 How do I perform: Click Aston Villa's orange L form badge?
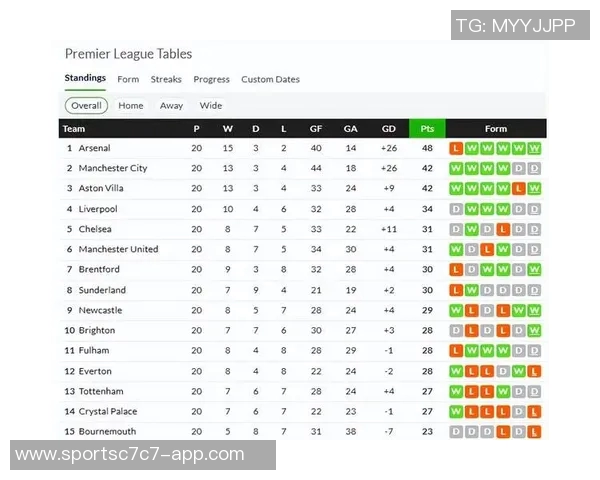coord(519,188)
